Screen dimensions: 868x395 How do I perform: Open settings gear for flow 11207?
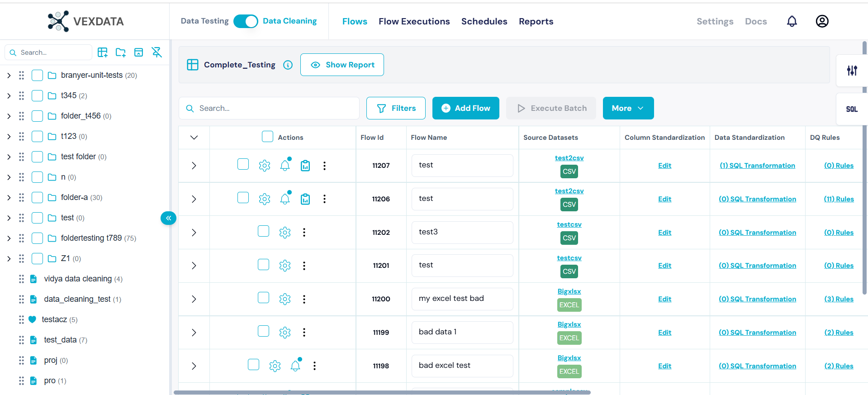point(265,166)
